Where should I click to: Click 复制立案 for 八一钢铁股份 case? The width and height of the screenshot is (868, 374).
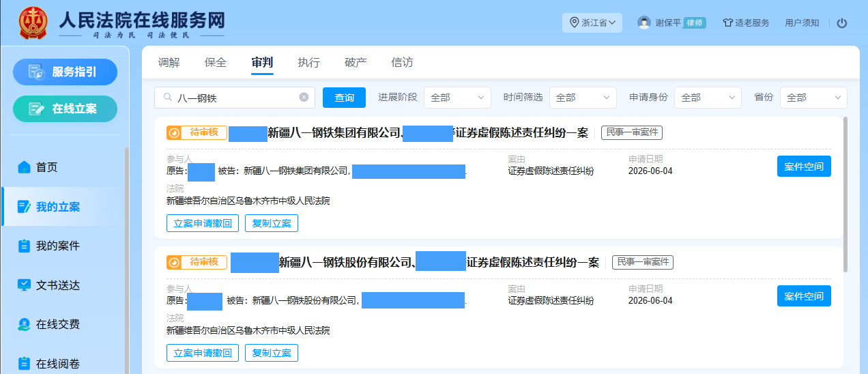272,353
